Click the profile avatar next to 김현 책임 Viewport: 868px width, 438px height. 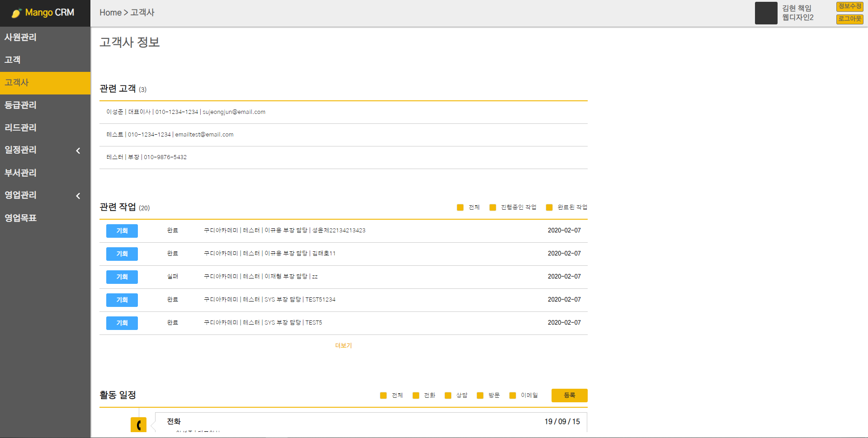766,13
